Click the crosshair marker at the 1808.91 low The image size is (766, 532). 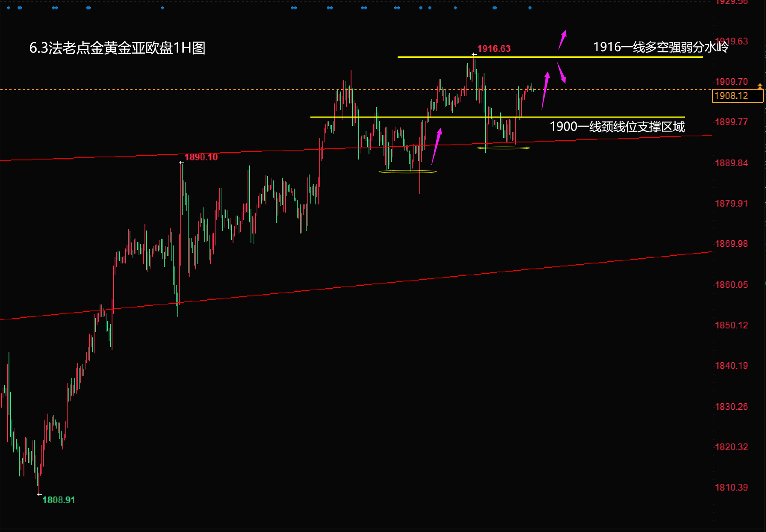pyautogui.click(x=39, y=494)
